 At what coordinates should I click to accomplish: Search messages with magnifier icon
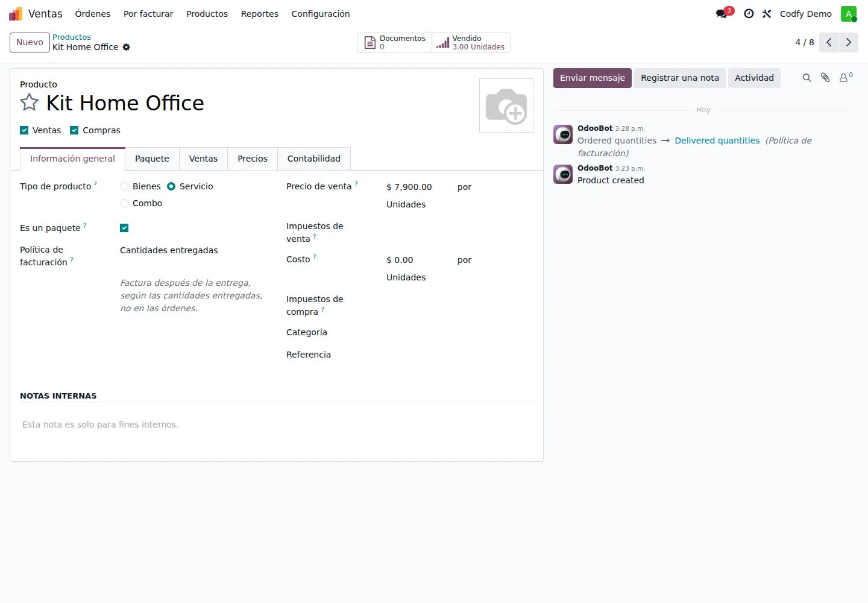807,78
